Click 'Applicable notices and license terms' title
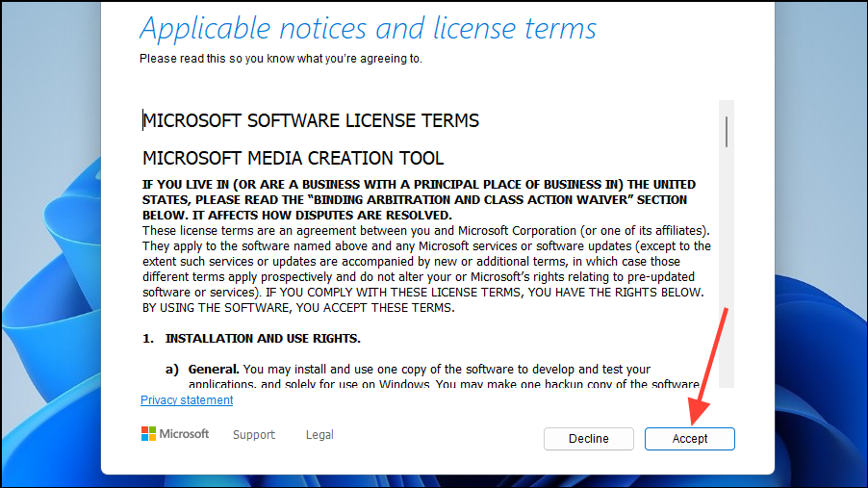 tap(369, 28)
